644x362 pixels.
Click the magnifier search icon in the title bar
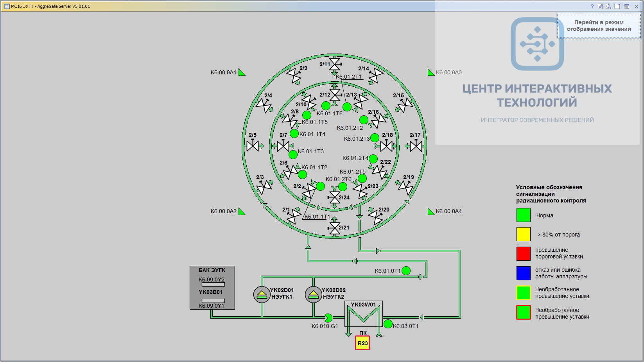[608, 6]
